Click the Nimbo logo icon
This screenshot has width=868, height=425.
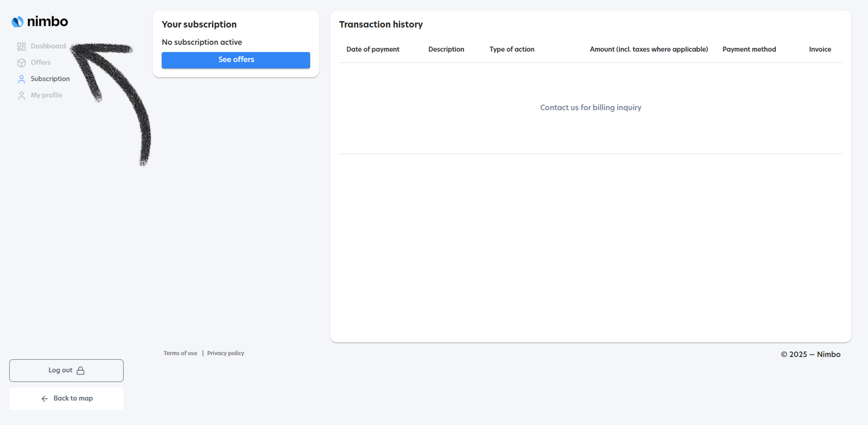click(17, 22)
